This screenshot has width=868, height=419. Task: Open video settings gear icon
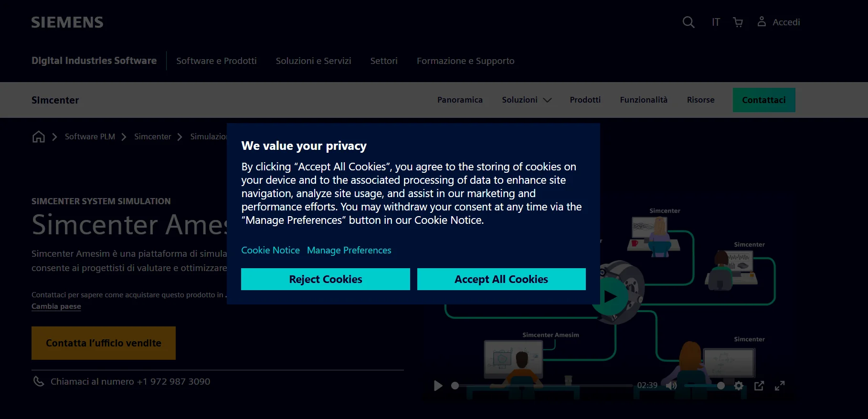tap(739, 386)
